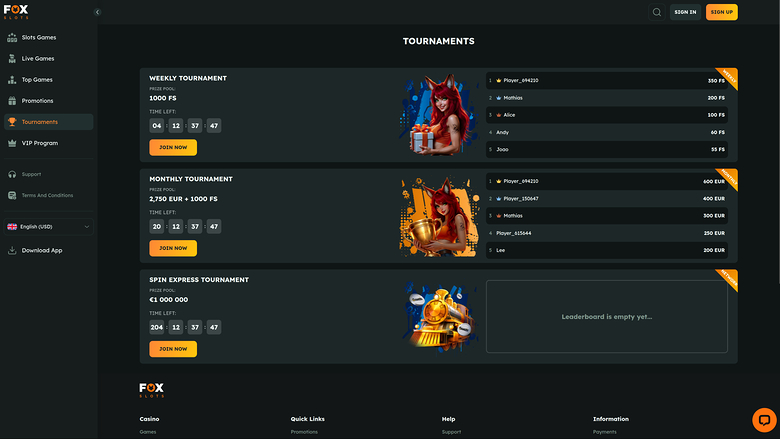Click the Weekly Tournament fox girl image

click(x=438, y=115)
